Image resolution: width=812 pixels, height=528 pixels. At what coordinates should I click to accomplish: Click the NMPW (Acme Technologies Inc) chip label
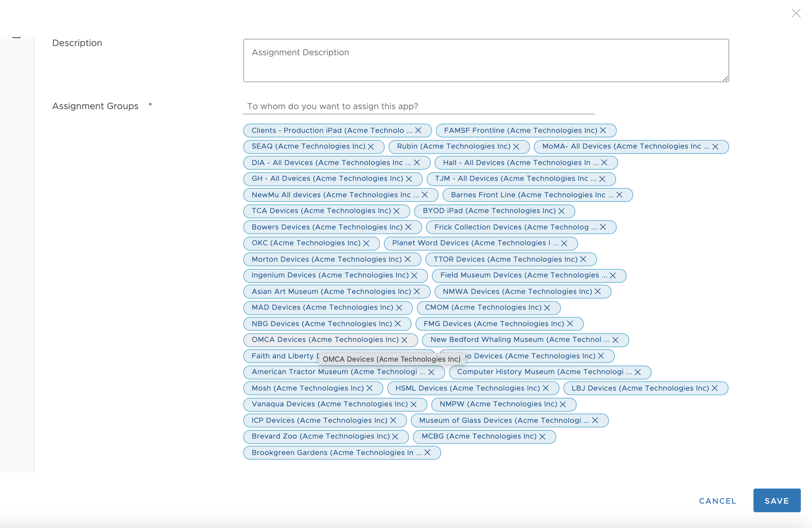pos(498,404)
